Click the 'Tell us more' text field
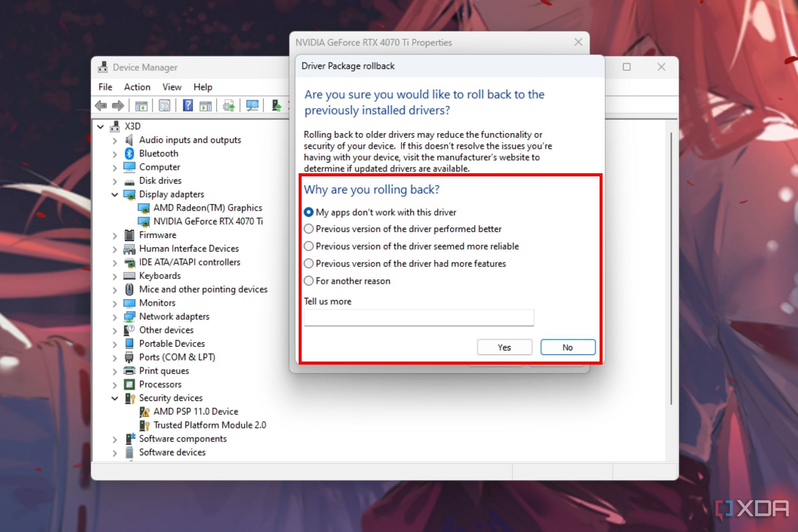 (x=419, y=318)
